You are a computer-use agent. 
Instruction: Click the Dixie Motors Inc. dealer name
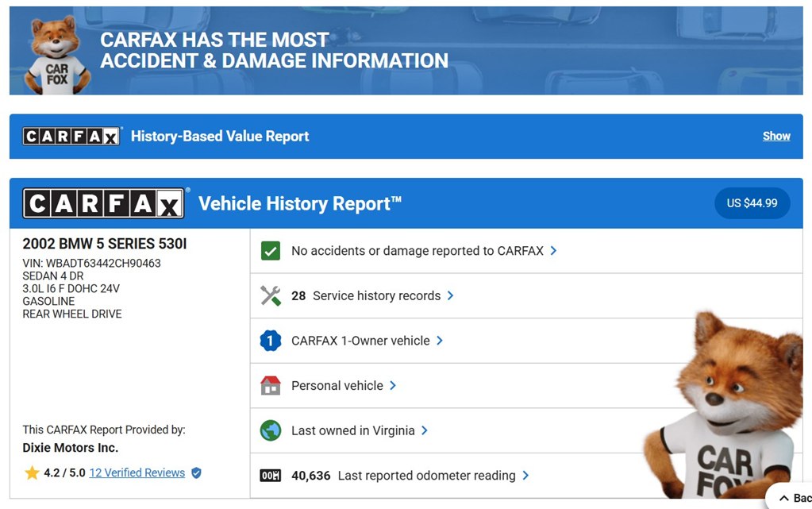click(71, 448)
